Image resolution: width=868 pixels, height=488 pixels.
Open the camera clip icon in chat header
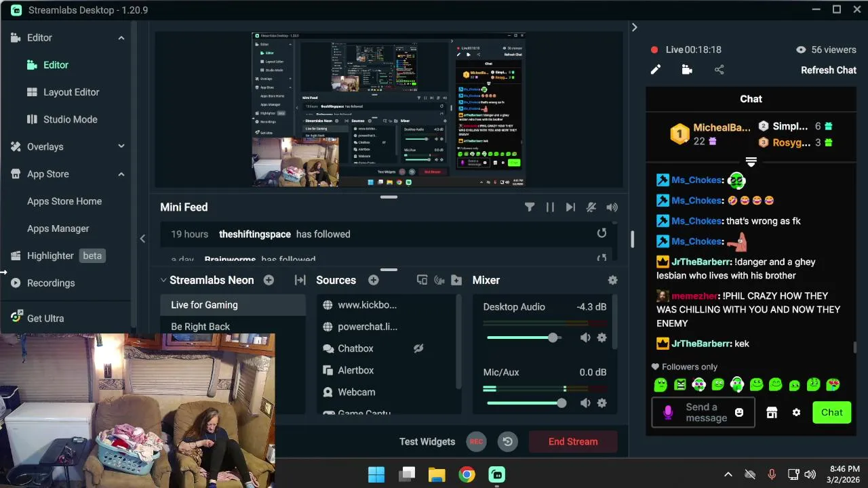(x=687, y=70)
